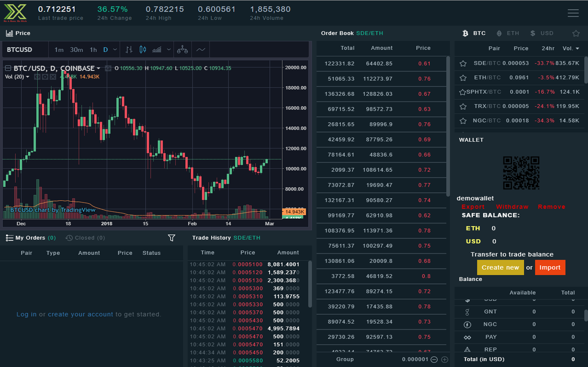Image resolution: width=588 pixels, height=367 pixels.
Task: Click the trade history scrollbar
Action: coord(310,284)
